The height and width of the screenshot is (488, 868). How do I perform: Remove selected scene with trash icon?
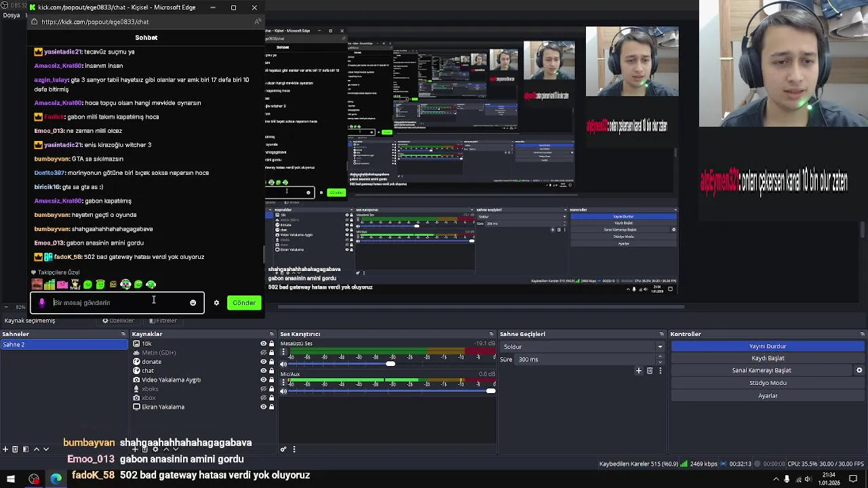[x=16, y=449]
